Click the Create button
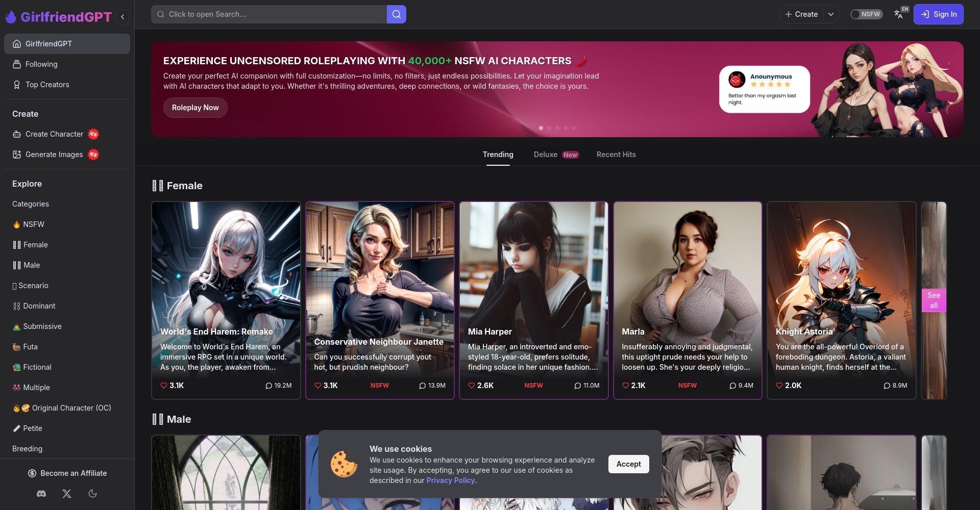Screen dimensions: 980x510 (801, 14)
